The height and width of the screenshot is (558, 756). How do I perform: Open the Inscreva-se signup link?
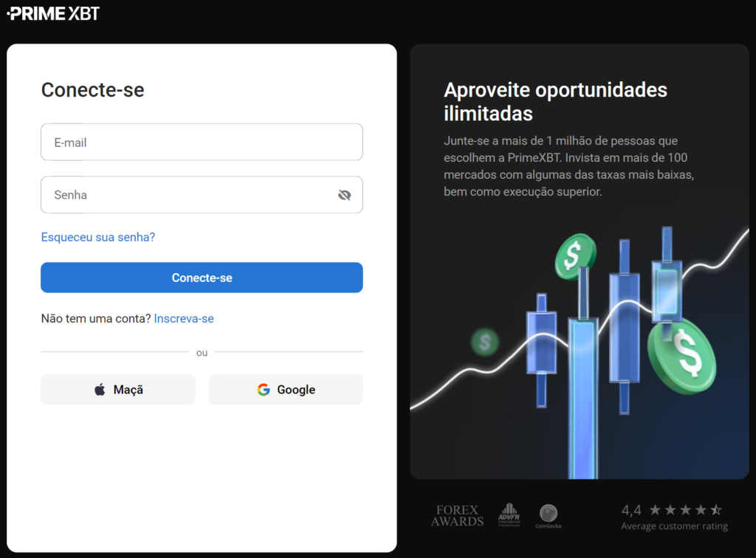click(184, 318)
